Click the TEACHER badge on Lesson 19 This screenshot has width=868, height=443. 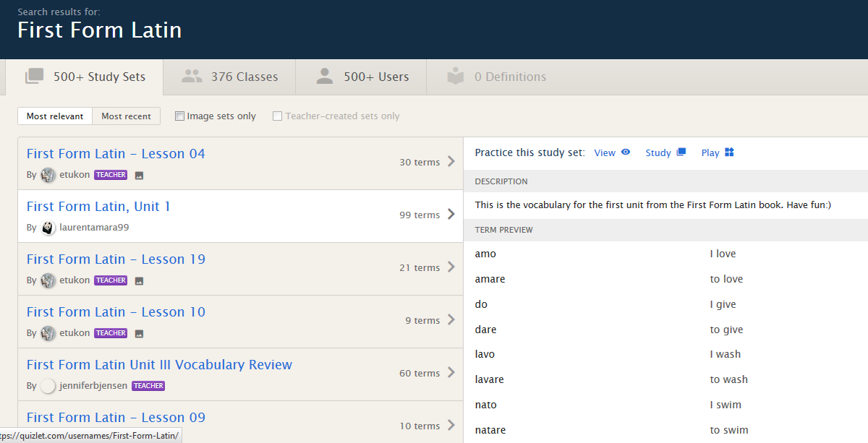[111, 280]
